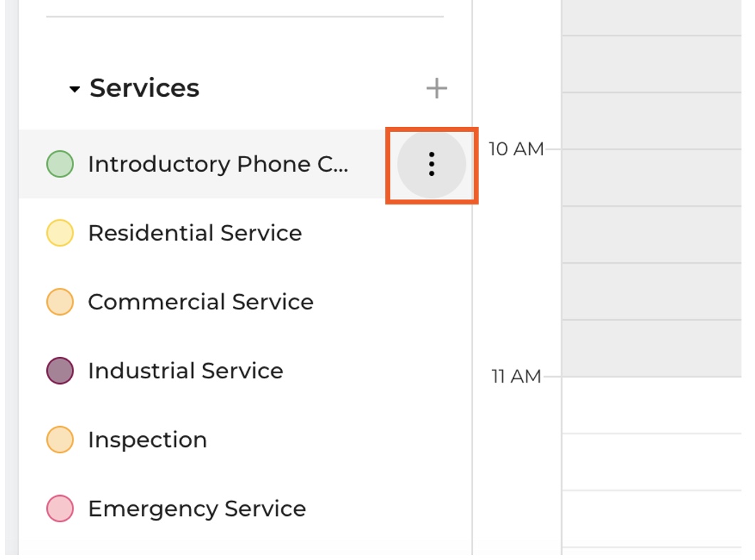Click the plus icon to add a service
The height and width of the screenshot is (560, 755).
point(436,88)
